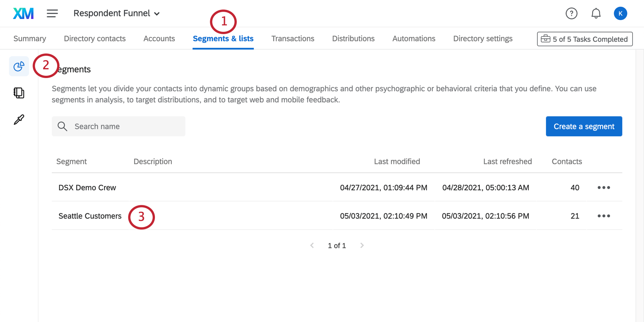The width and height of the screenshot is (644, 322).
Task: Switch to the Accounts tab
Action: coord(159,39)
